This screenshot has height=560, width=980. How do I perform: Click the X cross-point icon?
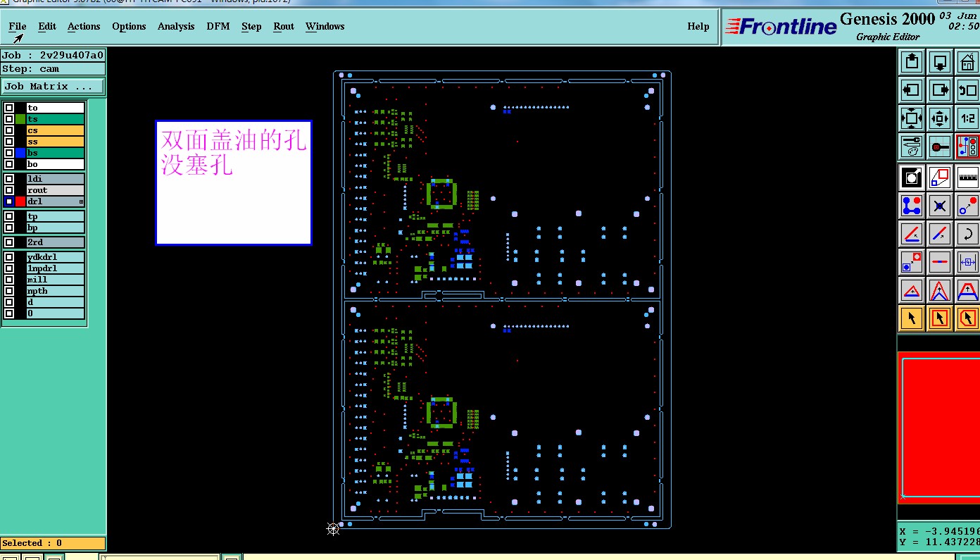pos(940,206)
